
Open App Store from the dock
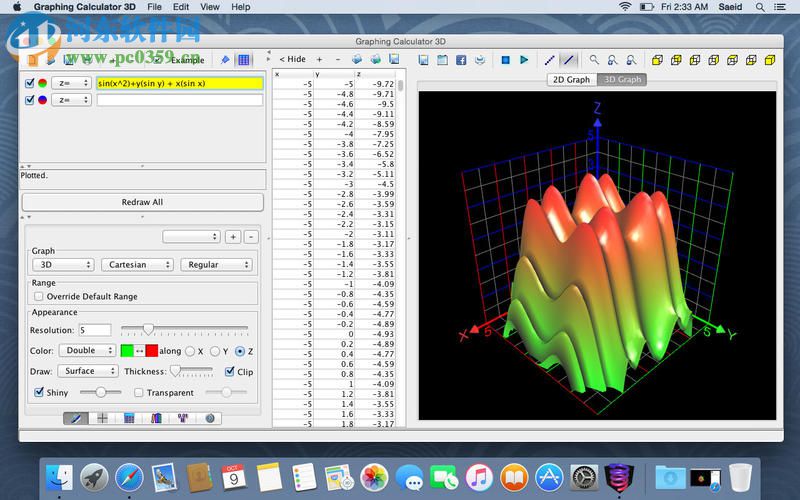pos(549,478)
